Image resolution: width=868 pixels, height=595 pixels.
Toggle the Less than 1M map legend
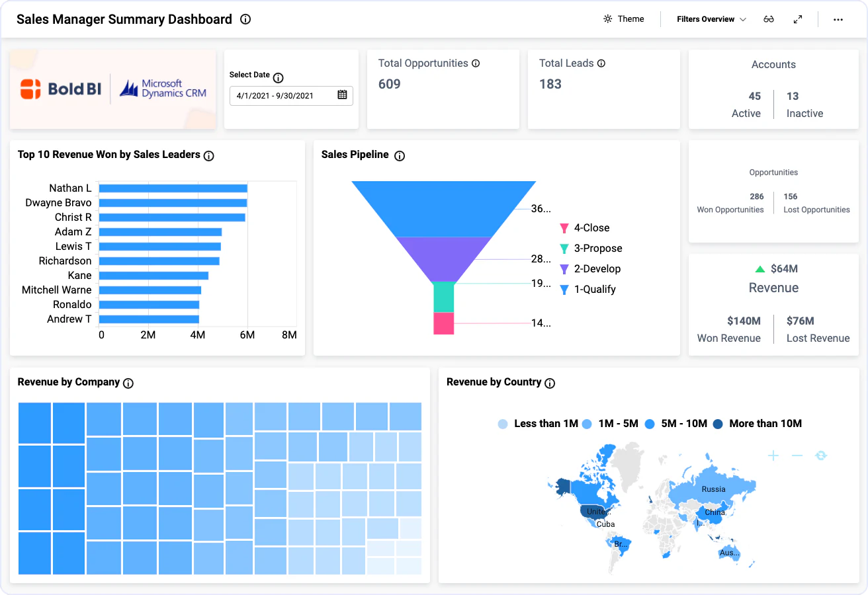click(x=538, y=424)
